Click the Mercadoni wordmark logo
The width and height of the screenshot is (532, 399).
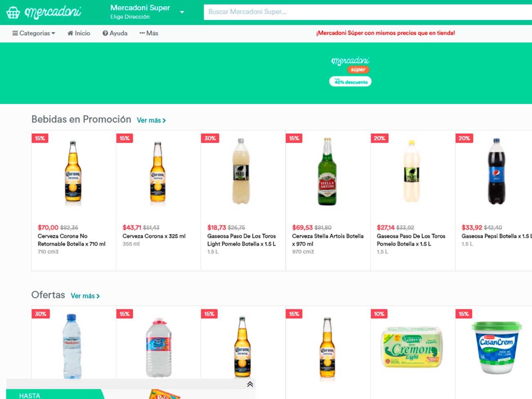[53, 13]
